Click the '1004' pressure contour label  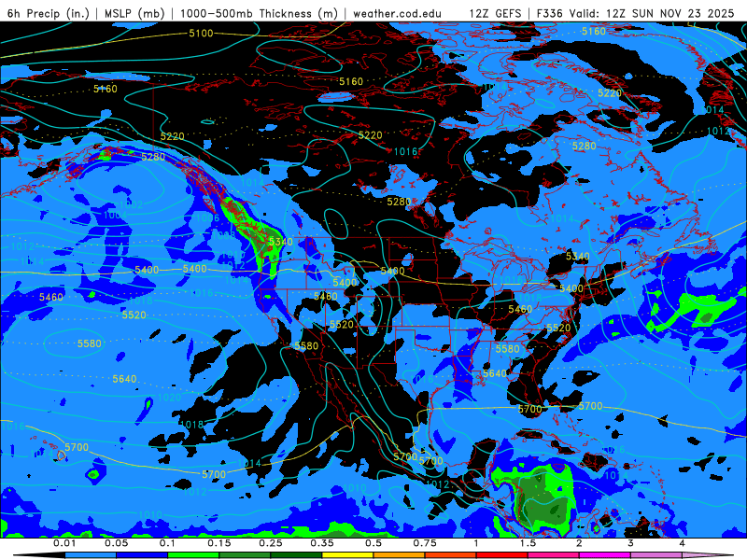115,216
